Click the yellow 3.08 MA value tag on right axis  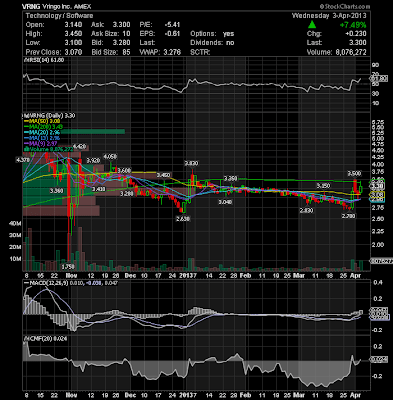coord(377,194)
